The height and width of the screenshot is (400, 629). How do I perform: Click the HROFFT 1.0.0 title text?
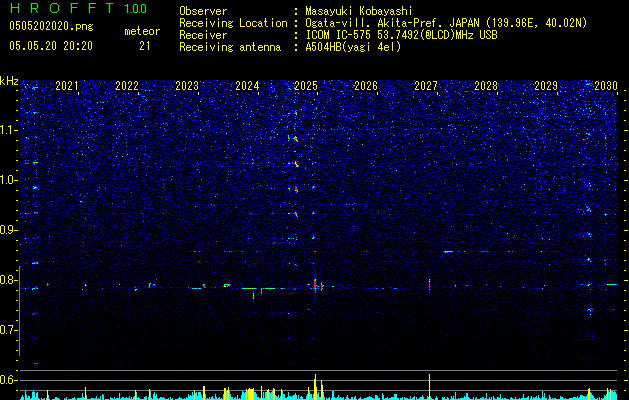pos(78,8)
